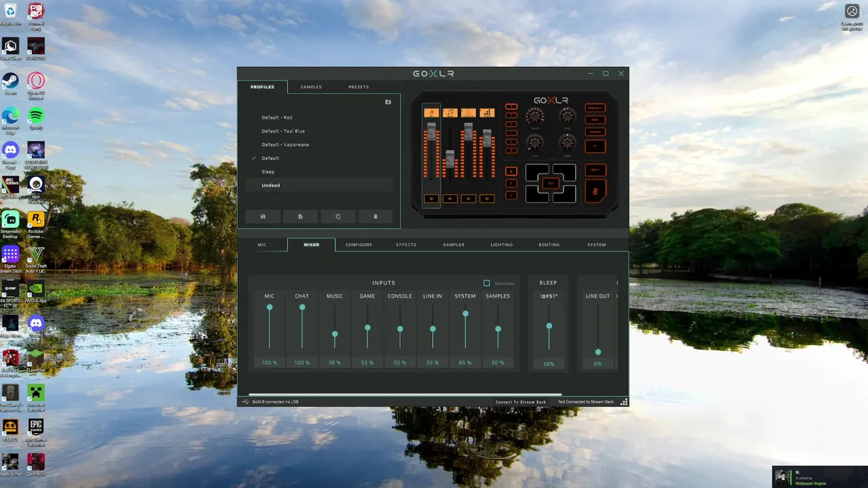Open the Recycle Bin on the desktop
This screenshot has height=488, width=868.
coord(10,14)
